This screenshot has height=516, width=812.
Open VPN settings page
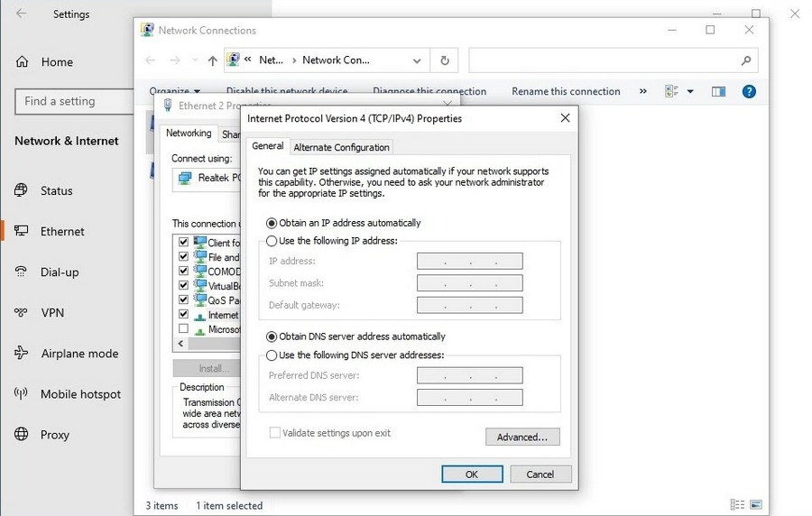tap(40, 313)
